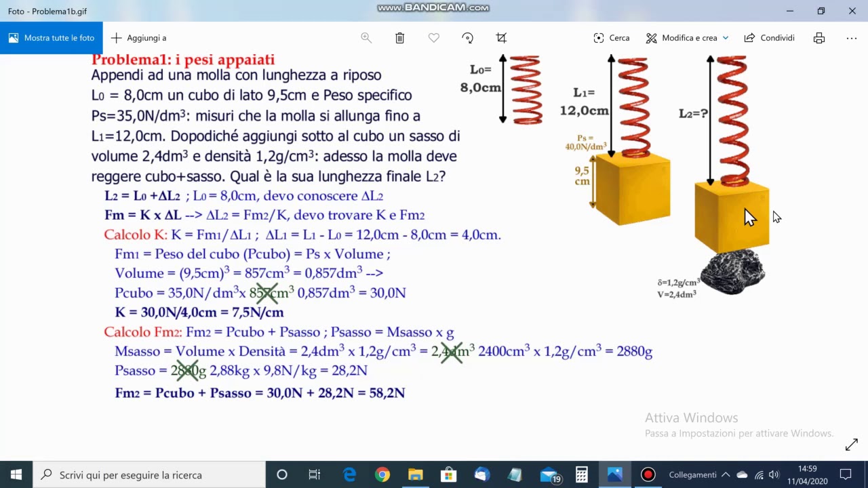Delete the photo with the trash icon

400,38
